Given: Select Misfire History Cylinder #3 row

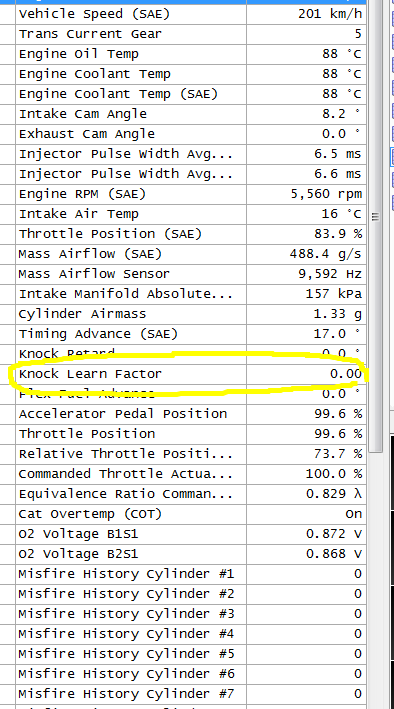Looking at the screenshot, I should click(x=191, y=614).
